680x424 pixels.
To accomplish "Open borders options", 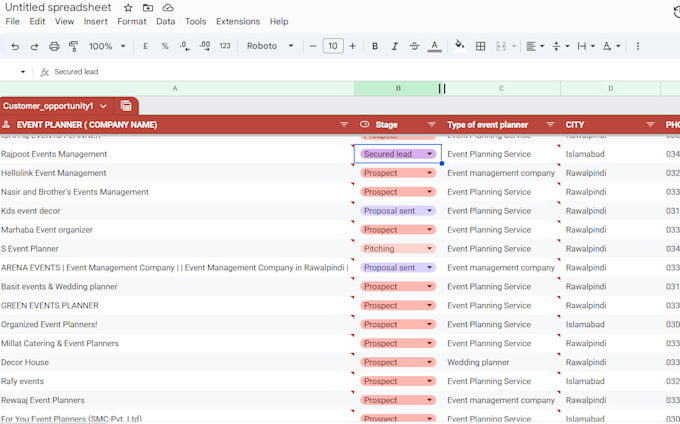I will click(481, 46).
